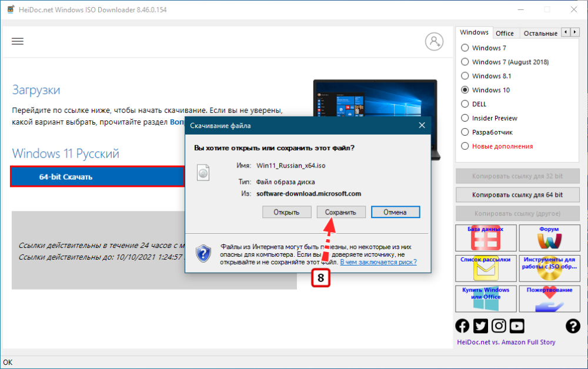Image resolution: width=588 pixels, height=369 pixels.
Task: Open the Список рассылки tile
Action: [x=486, y=268]
